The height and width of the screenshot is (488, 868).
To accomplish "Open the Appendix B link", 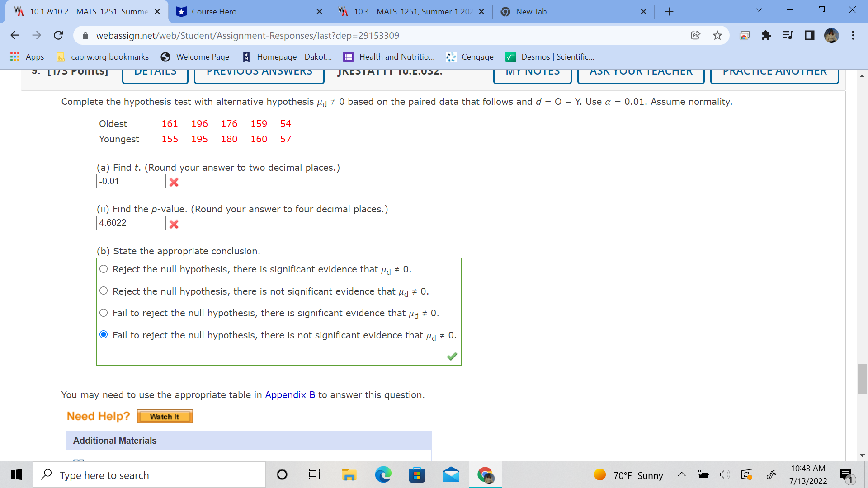I will coord(290,394).
